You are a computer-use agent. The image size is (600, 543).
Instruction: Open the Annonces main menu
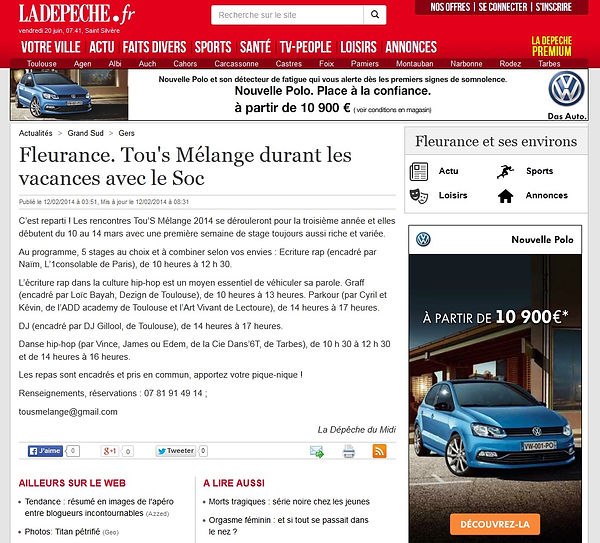coord(411,47)
